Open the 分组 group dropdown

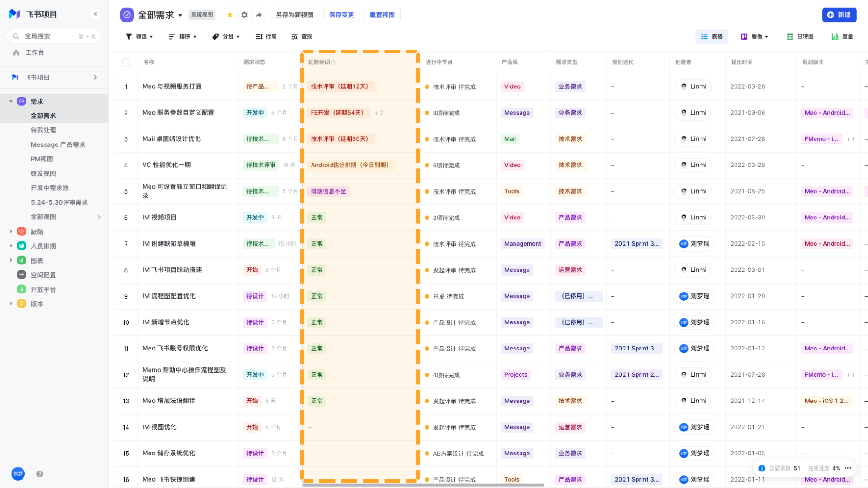(x=226, y=36)
